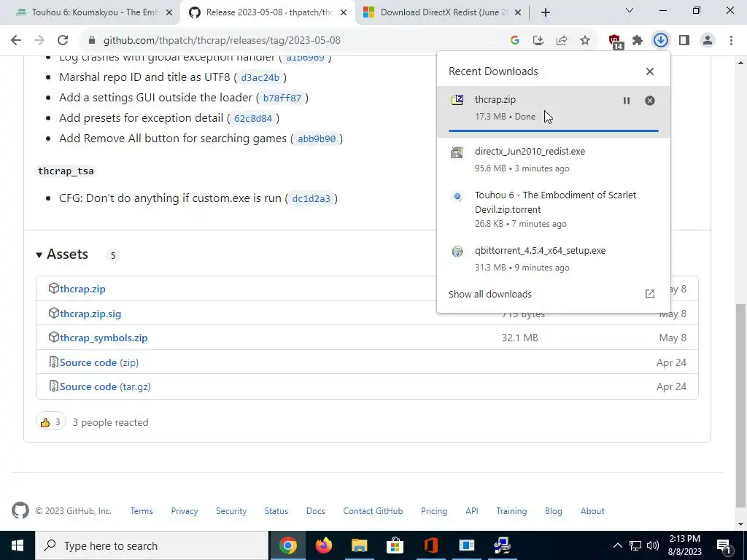747x560 pixels.
Task: Collapse the Assets section
Action: (62, 254)
